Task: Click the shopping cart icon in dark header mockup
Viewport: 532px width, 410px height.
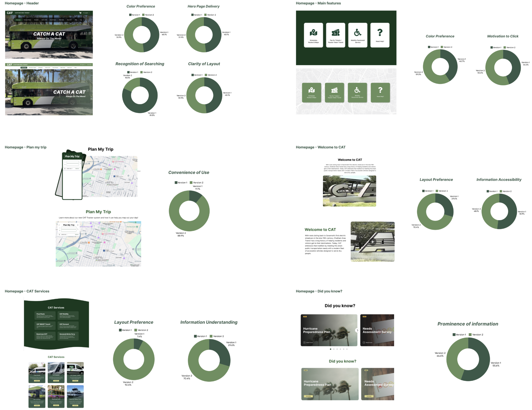Action: click(80, 13)
